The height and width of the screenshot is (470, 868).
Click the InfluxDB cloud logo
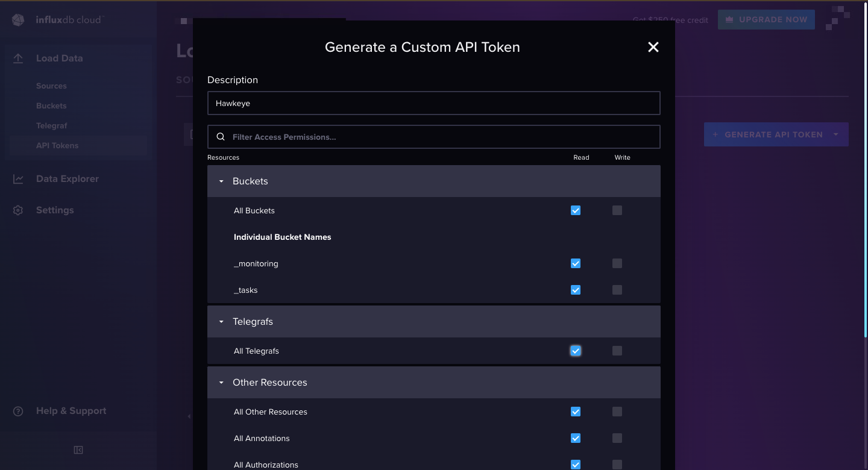click(17, 19)
